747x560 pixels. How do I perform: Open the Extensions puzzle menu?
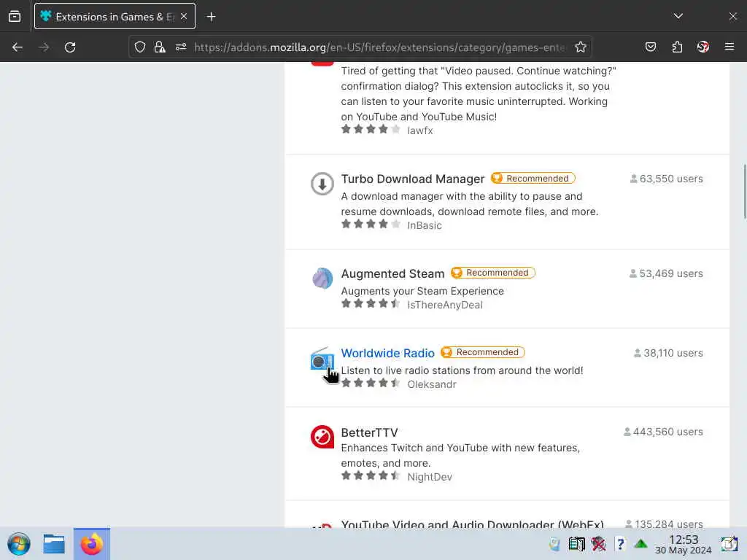[x=677, y=47]
